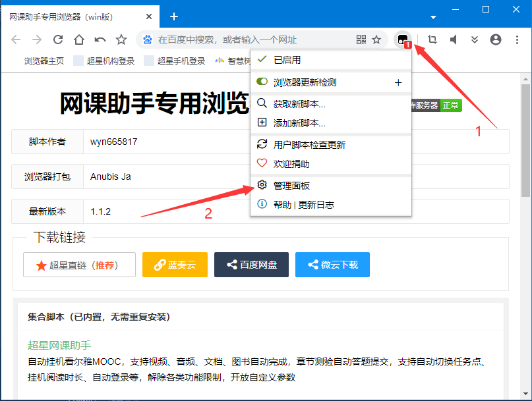The width and height of the screenshot is (532, 401).
Task: Click the server status 正常 badge
Action: pyautogui.click(x=450, y=106)
